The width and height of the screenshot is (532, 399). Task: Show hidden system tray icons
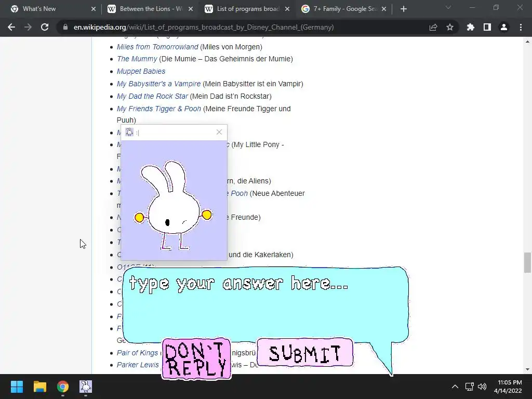pos(455,387)
